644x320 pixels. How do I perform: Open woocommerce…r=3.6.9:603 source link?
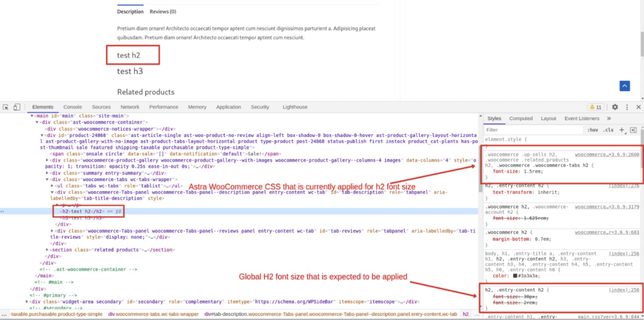pos(607,232)
